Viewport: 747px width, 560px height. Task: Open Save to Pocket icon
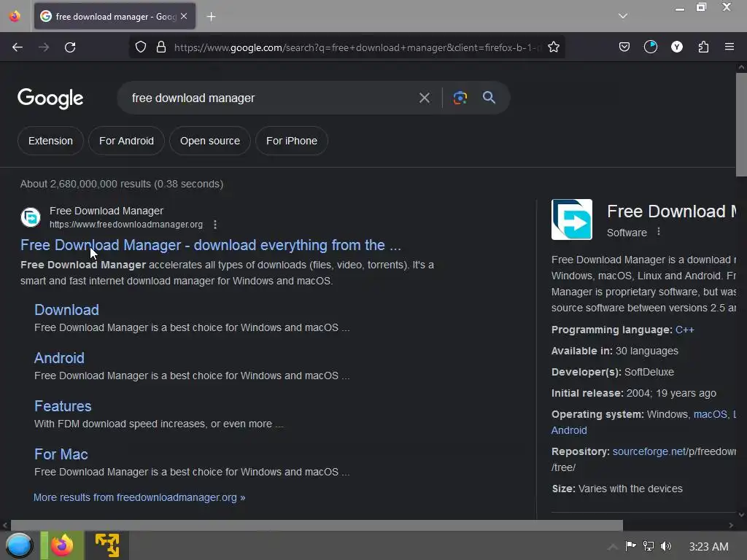pyautogui.click(x=624, y=47)
